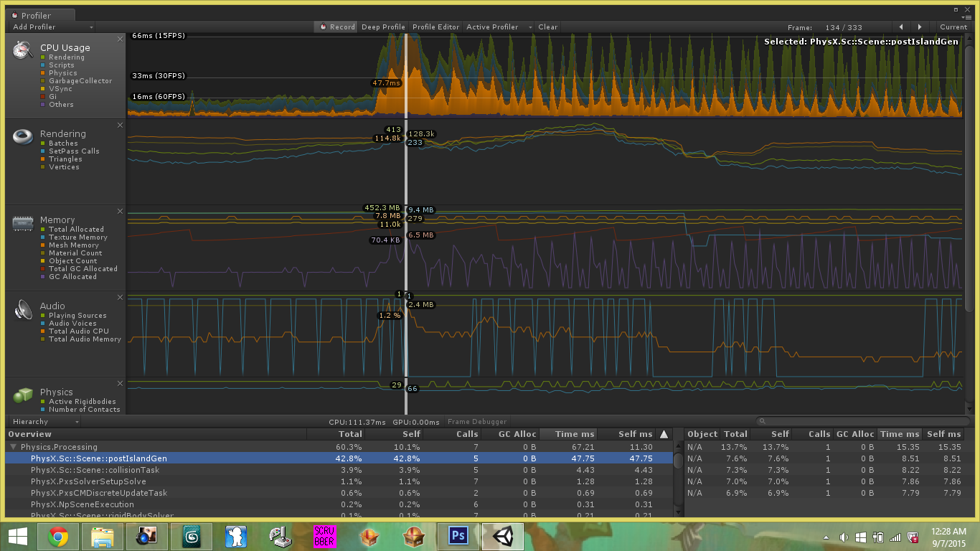Open Photoshop from the taskbar
Image resolution: width=980 pixels, height=551 pixels.
(458, 537)
